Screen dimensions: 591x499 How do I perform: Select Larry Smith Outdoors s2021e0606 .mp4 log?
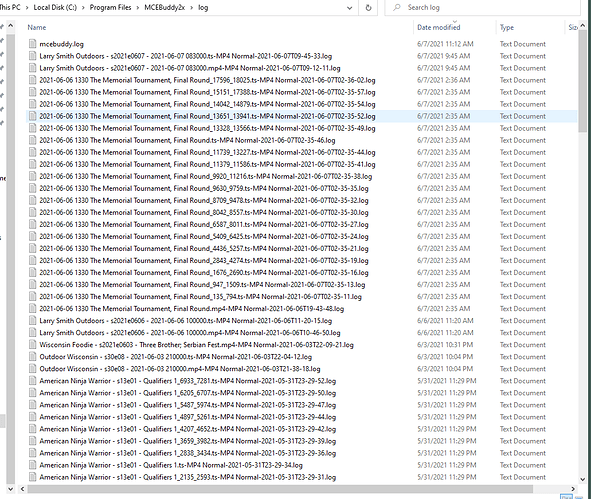click(x=190, y=333)
